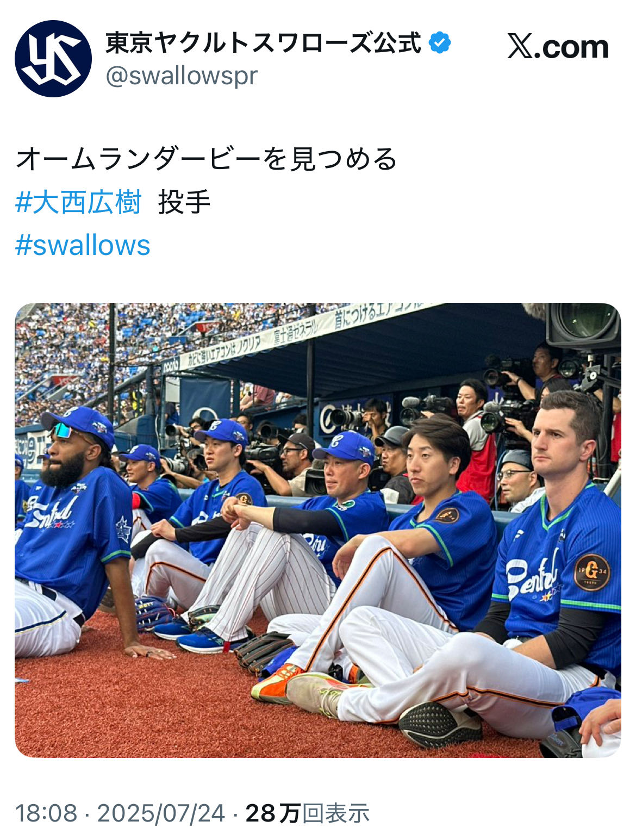Open the #大西広樹 hashtag
Viewport: 636px width, 840px height.
click(79, 202)
